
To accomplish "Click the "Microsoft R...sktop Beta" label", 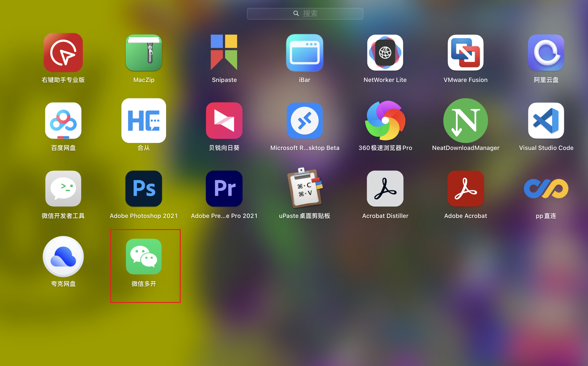I will point(305,148).
